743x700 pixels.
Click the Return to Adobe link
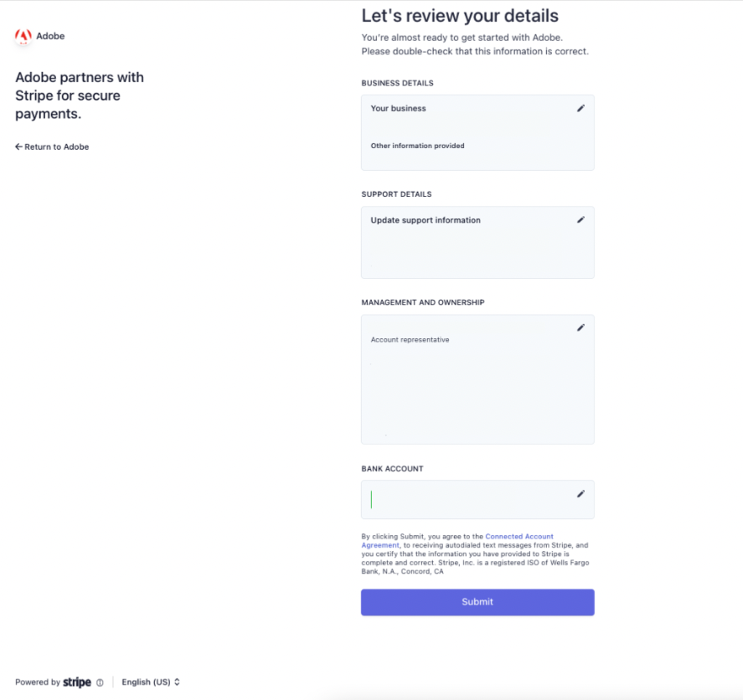pyautogui.click(x=52, y=147)
